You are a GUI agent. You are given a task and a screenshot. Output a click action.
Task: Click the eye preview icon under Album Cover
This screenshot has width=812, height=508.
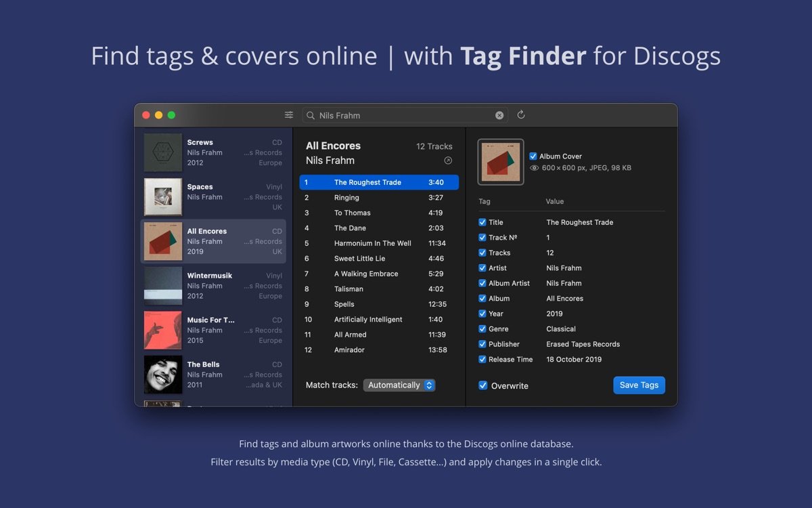point(534,168)
